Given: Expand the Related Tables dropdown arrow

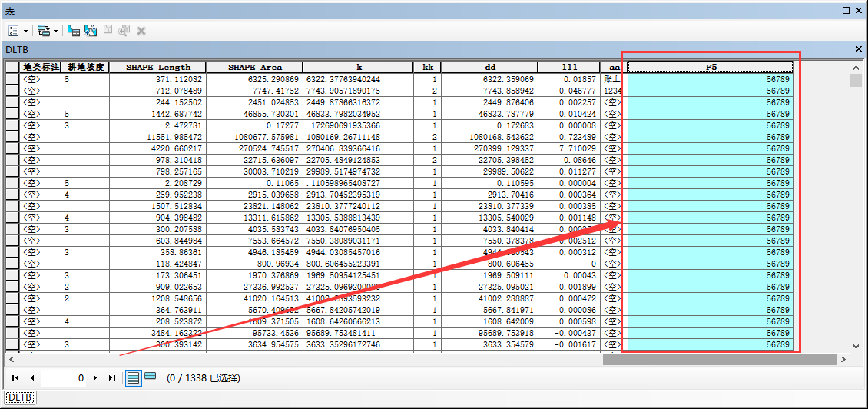Looking at the screenshot, I should coord(55,31).
